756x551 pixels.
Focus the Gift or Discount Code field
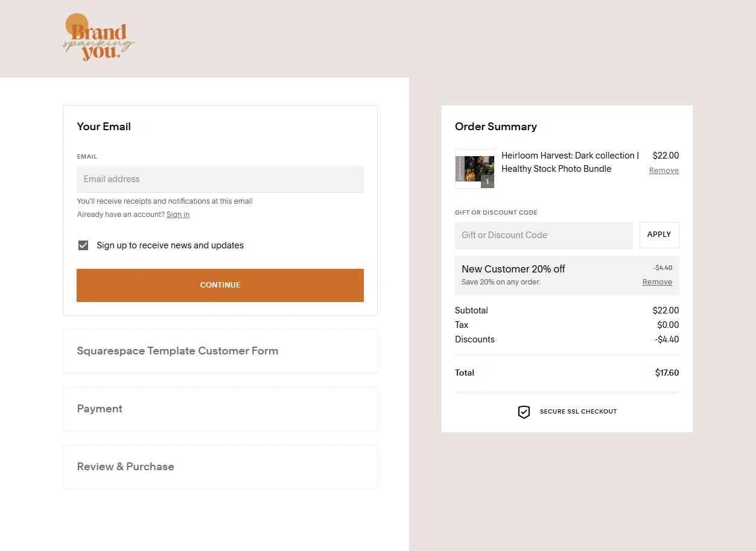pyautogui.click(x=544, y=235)
